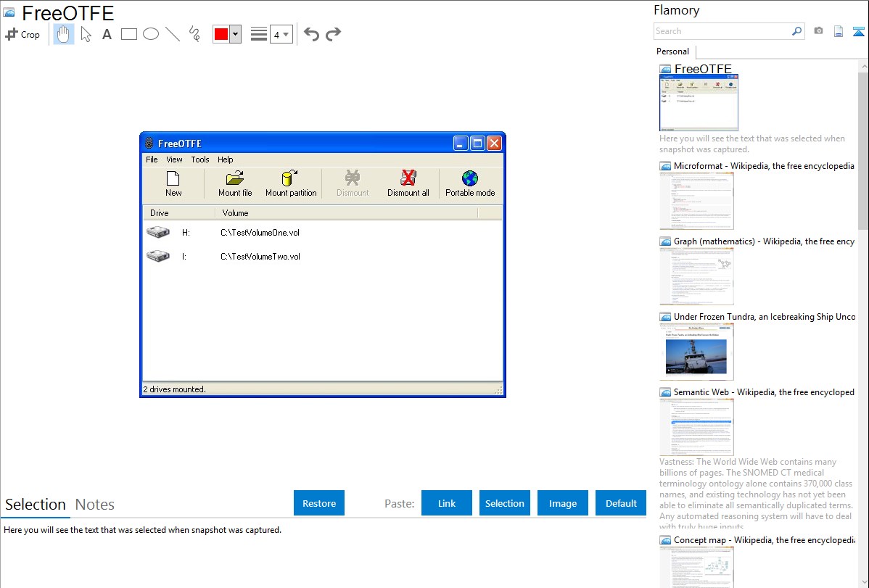The width and height of the screenshot is (869, 588).
Task: Open the Semantic Web snapshot thumbnail
Action: [x=696, y=427]
